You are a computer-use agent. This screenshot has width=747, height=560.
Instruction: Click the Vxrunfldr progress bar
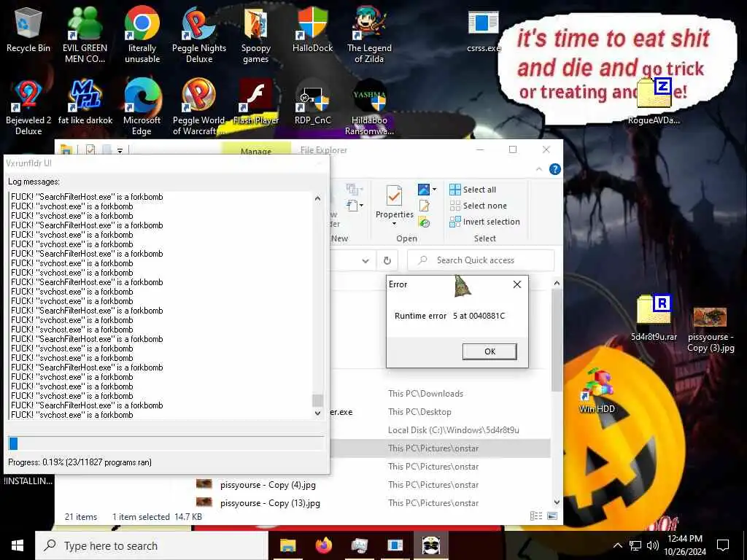166,443
